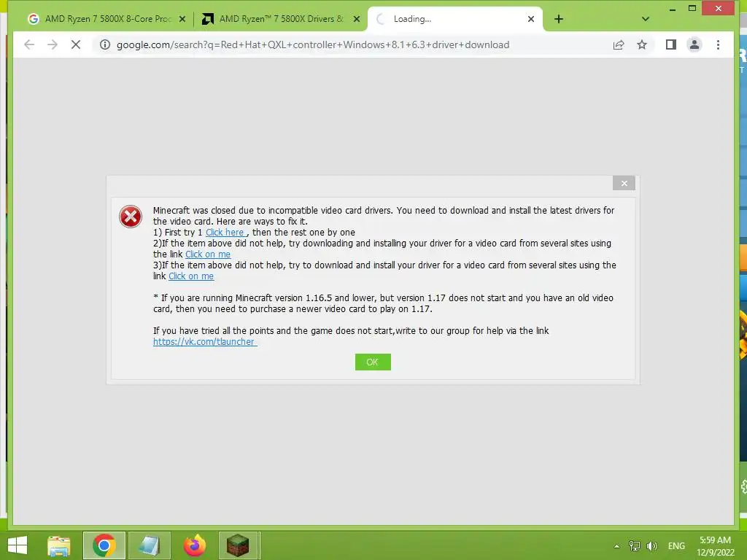Click the 'Click on me' link in step 2
The height and width of the screenshot is (560, 747).
pyautogui.click(x=208, y=254)
